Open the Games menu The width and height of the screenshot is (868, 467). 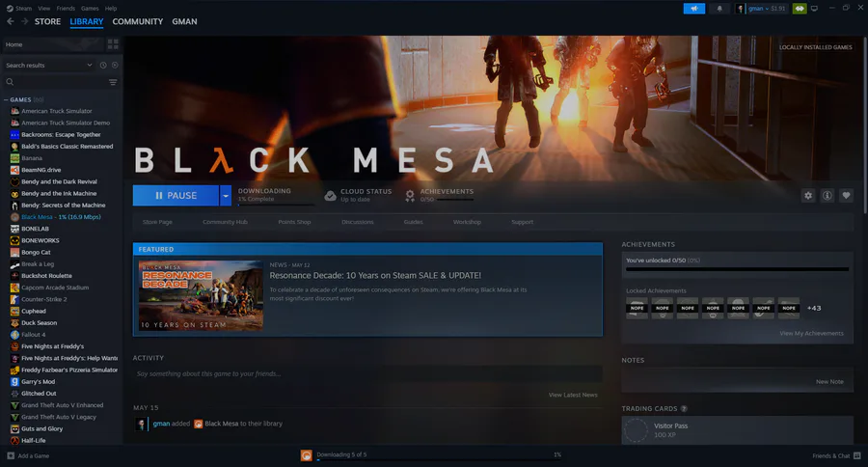[90, 9]
